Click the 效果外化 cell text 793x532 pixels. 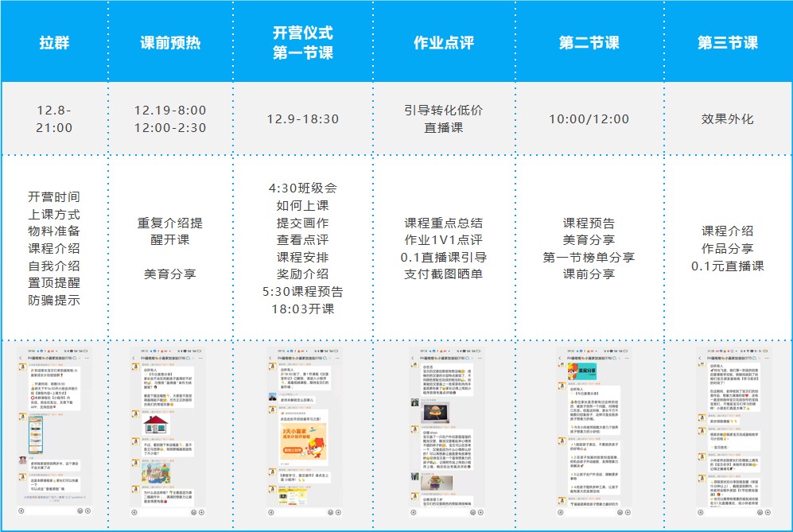coord(727,119)
